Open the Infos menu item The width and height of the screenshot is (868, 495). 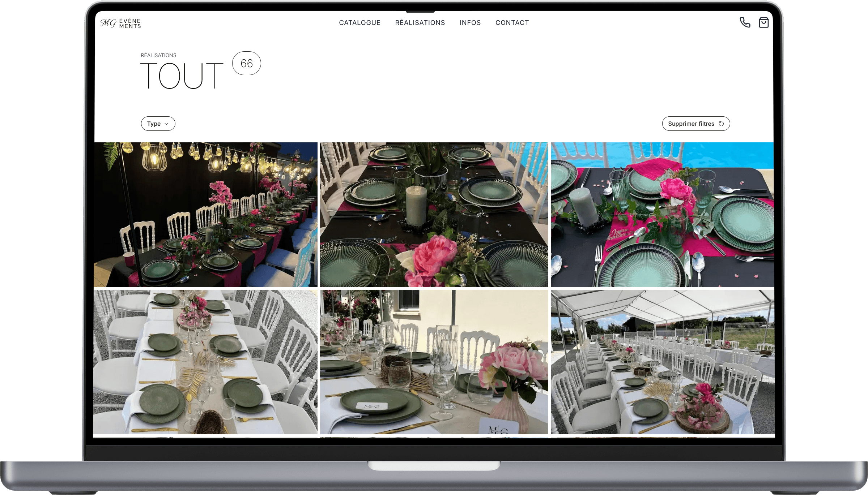click(x=470, y=23)
